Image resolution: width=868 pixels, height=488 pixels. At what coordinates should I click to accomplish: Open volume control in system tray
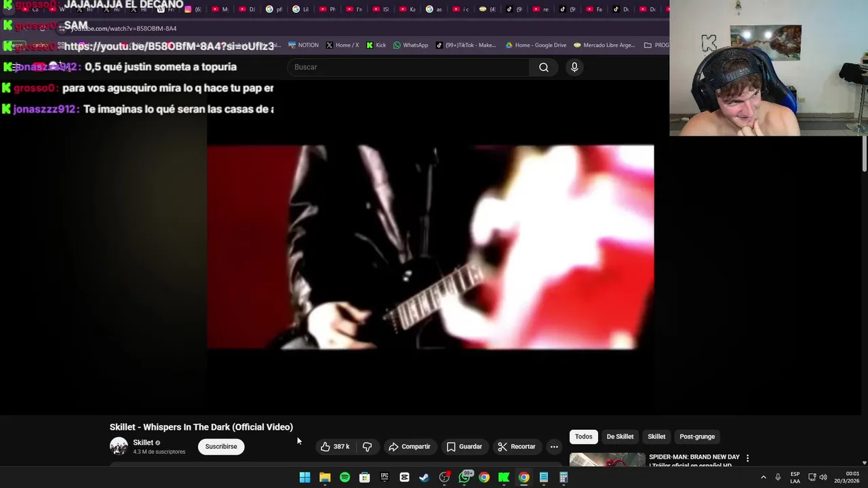823,477
